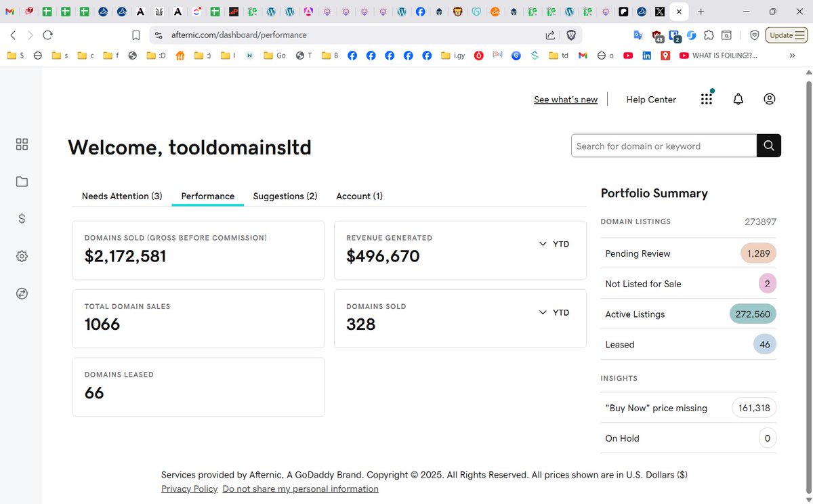Click the site info icon in address bar
Screen dimensions: 813x504
[159, 35]
